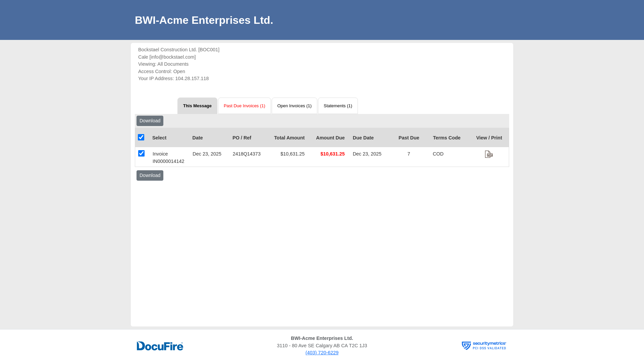Open the Statements (1) tab

(x=338, y=106)
